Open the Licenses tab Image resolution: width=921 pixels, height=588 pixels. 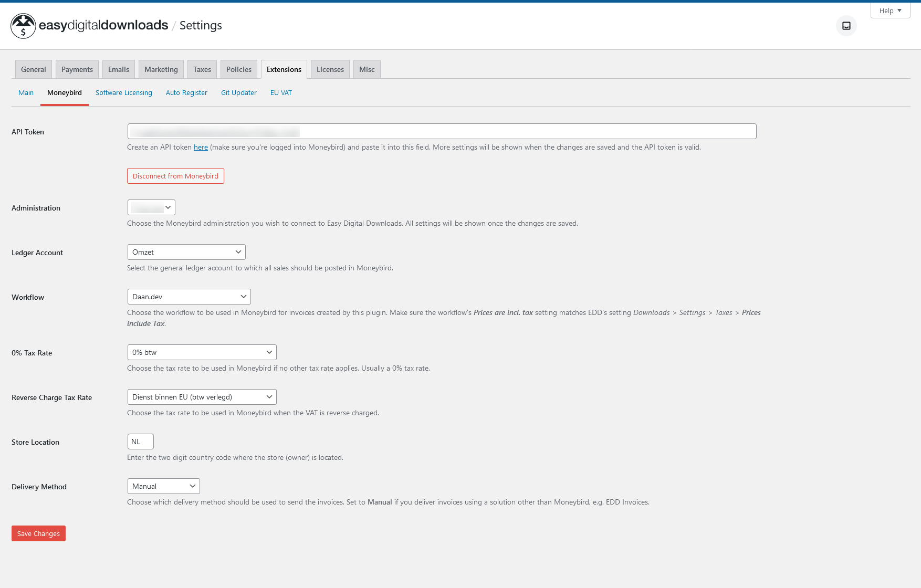[x=330, y=69]
